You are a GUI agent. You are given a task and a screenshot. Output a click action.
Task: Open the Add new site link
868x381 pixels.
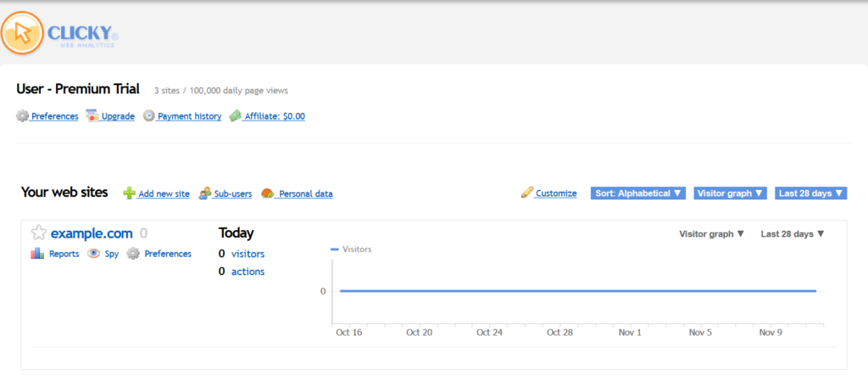[164, 193]
